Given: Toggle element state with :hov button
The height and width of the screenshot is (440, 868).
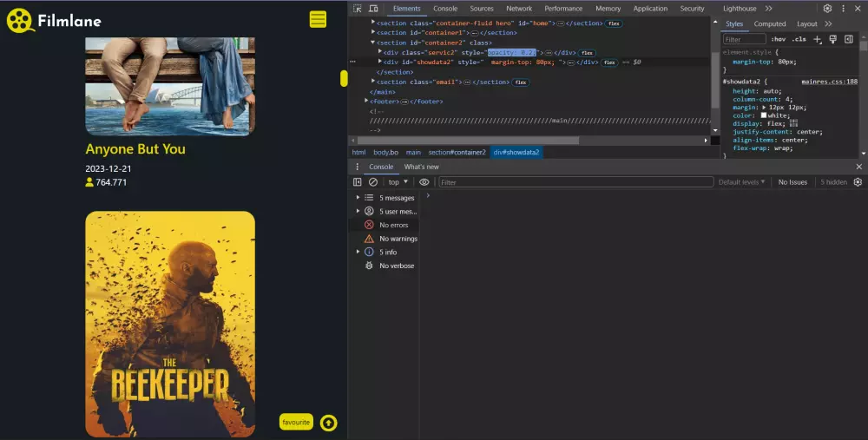Looking at the screenshot, I should point(779,39).
